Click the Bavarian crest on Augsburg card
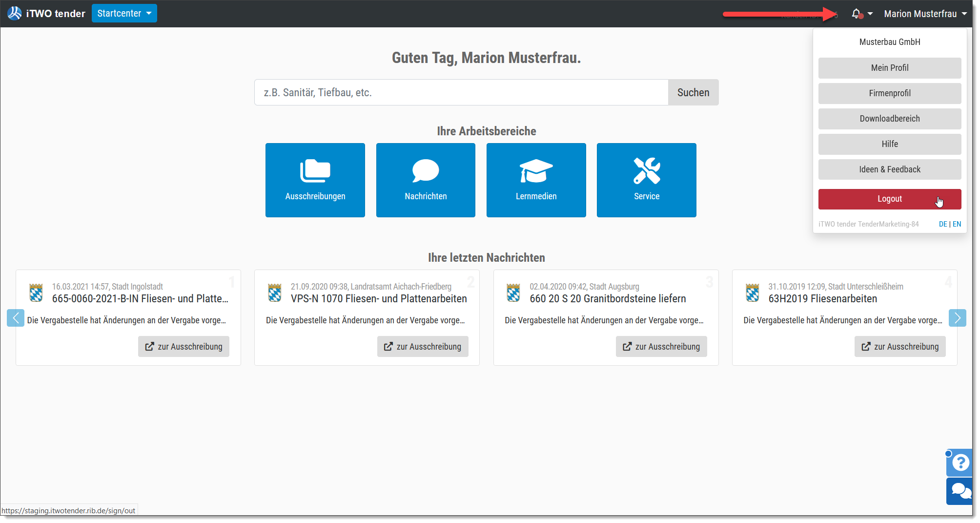980x523 pixels. [x=513, y=293]
